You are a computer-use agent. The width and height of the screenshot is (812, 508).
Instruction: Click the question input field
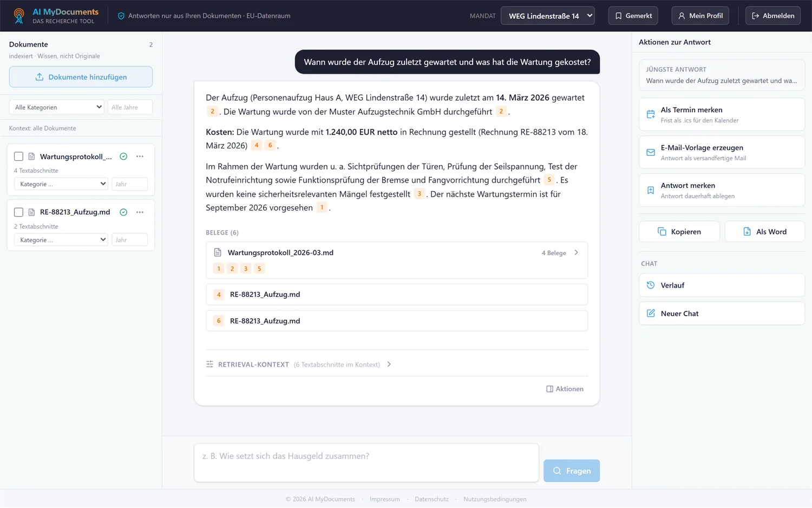[x=366, y=463]
